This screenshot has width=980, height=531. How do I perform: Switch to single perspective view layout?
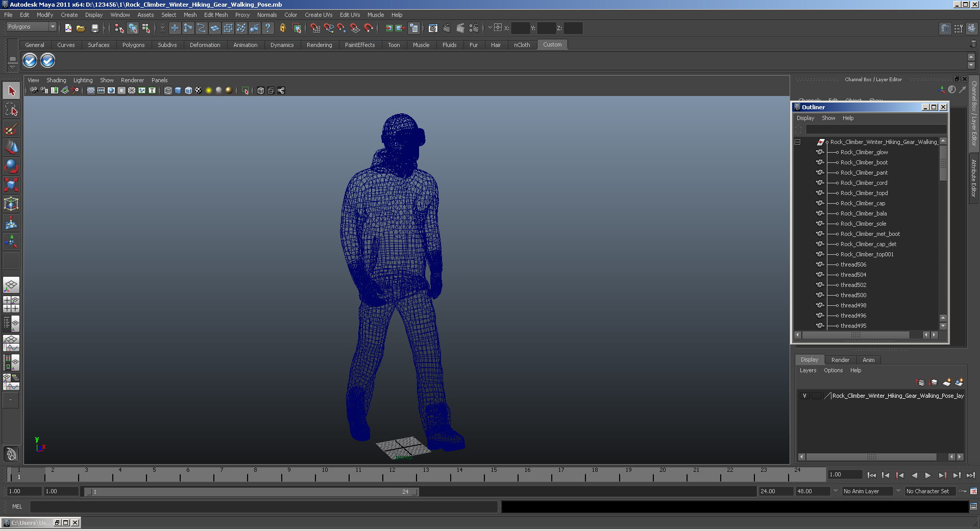point(11,285)
